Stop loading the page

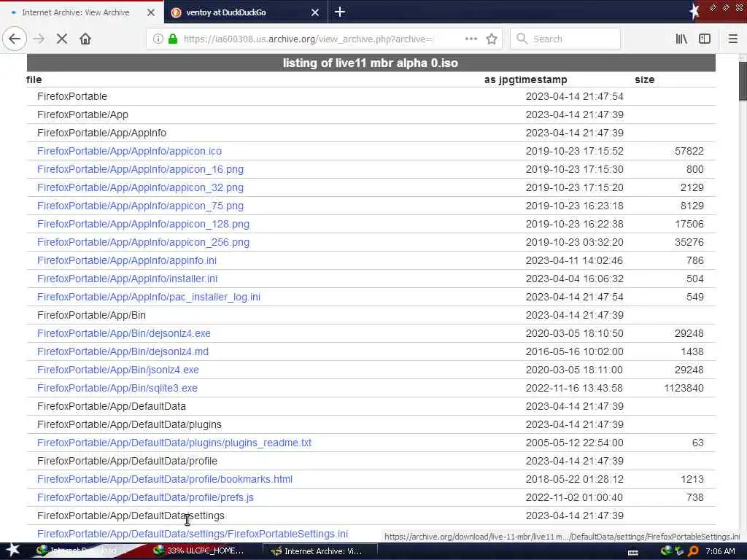pyautogui.click(x=61, y=39)
